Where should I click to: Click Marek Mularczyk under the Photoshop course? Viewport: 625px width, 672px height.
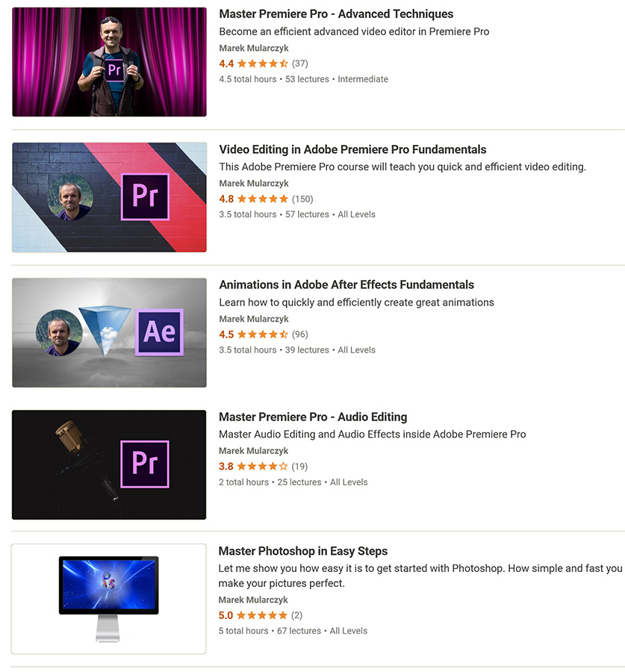[253, 600]
